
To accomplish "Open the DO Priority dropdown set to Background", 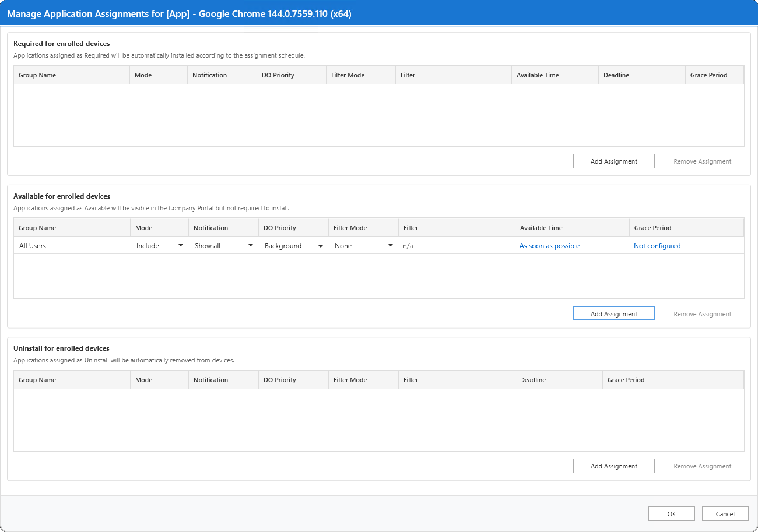I will 320,245.
